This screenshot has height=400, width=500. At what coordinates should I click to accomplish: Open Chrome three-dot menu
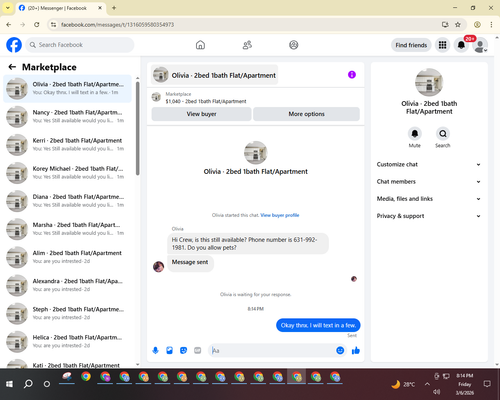(491, 24)
